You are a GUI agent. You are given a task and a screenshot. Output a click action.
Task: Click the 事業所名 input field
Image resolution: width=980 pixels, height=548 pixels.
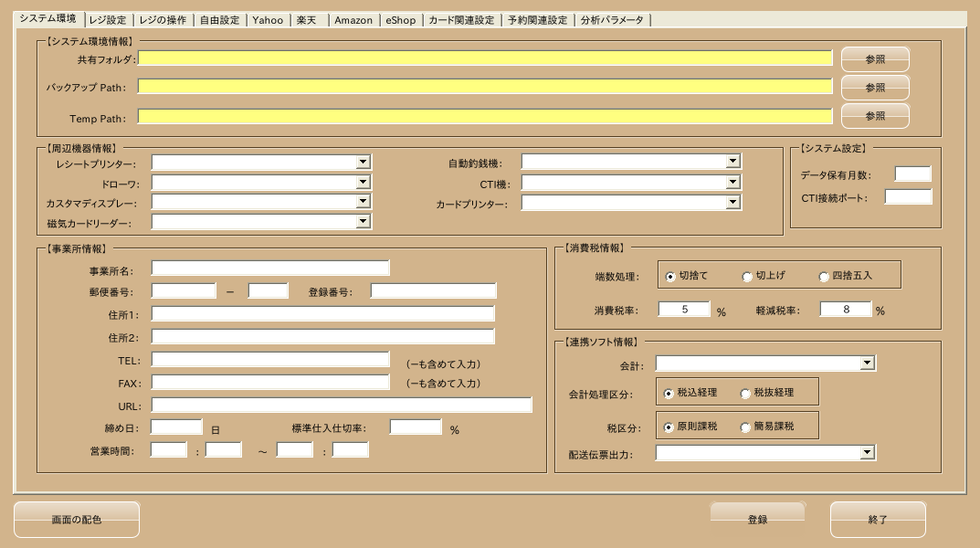(270, 269)
